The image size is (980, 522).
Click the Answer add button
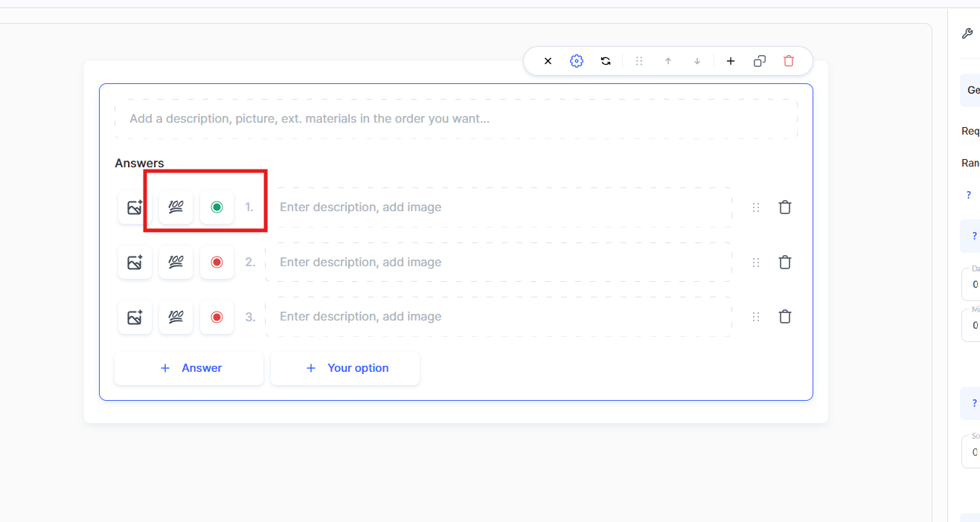[x=189, y=368]
